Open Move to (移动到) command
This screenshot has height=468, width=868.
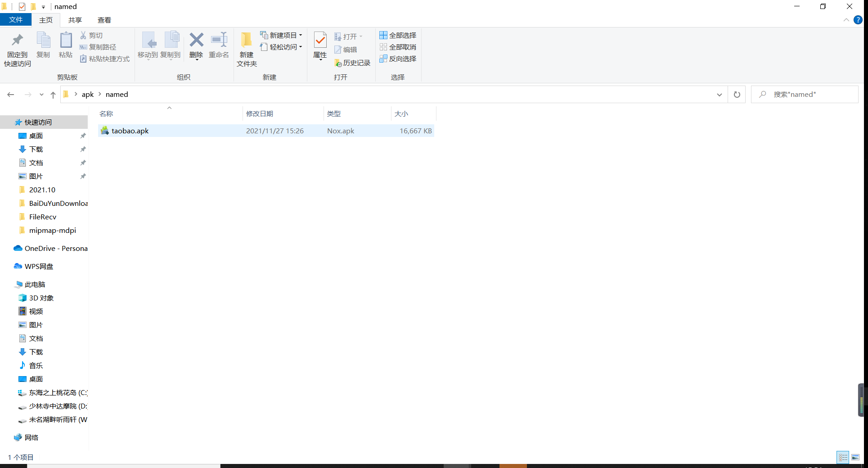(148, 45)
